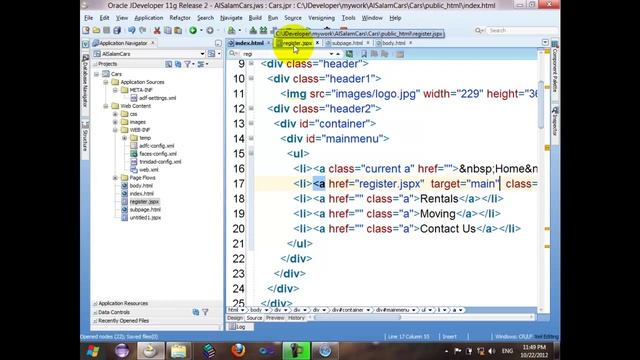
Task: Open the div#container breadcrumb dropdown
Action: point(368,310)
